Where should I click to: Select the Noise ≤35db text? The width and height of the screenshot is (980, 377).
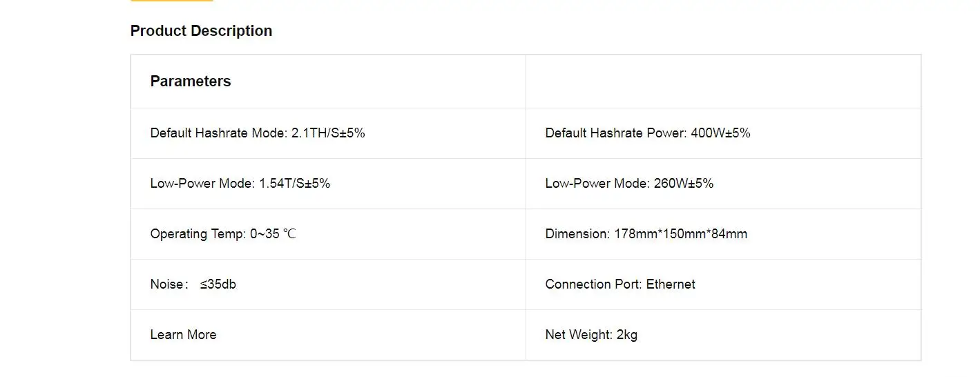point(193,284)
